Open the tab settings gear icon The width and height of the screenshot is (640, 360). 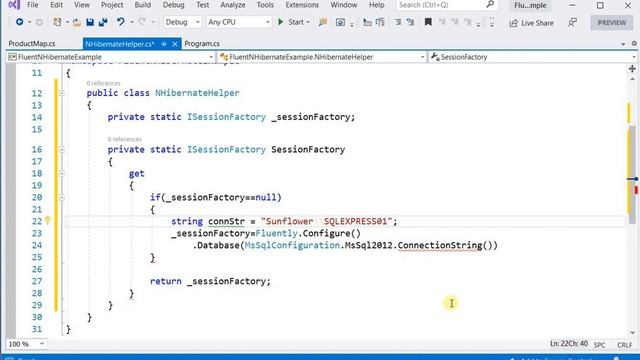point(634,43)
